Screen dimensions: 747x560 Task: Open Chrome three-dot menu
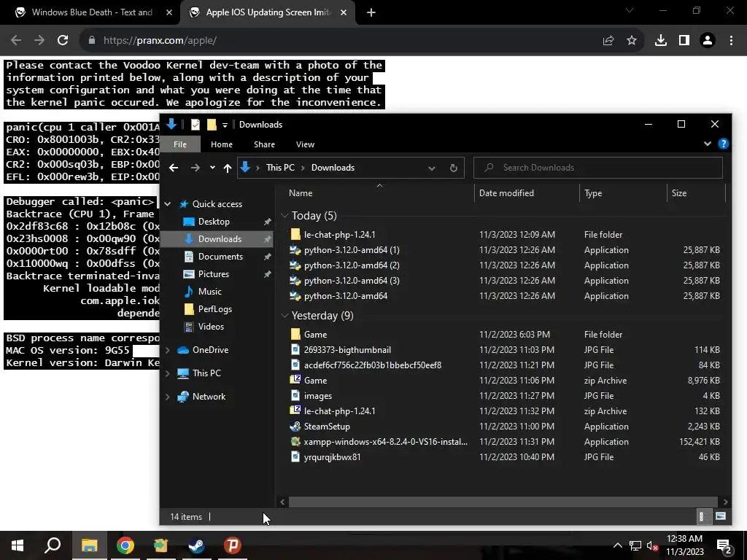tap(731, 41)
